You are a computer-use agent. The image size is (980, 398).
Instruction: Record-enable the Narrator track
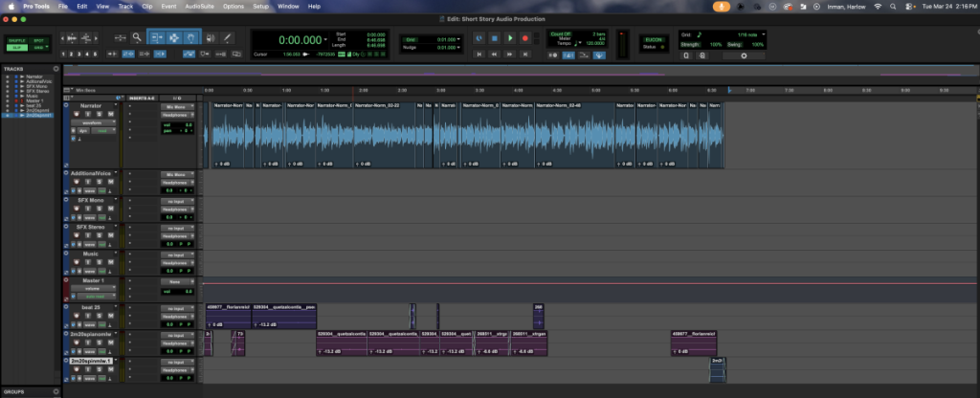77,115
